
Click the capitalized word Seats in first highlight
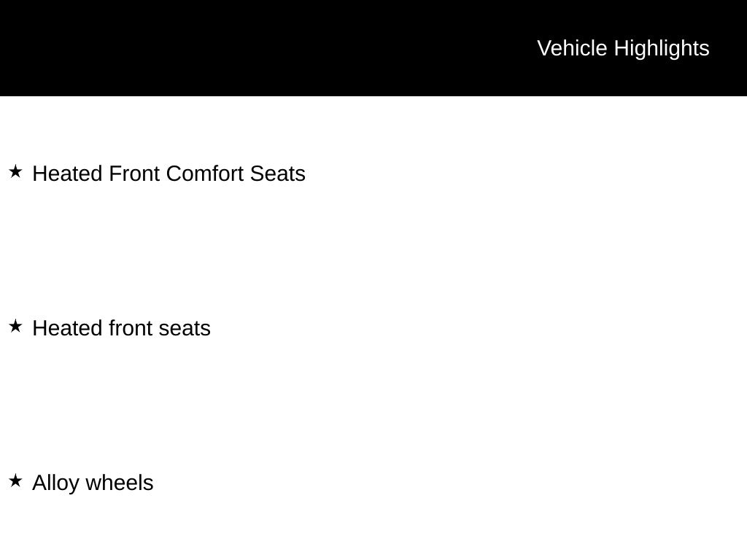[277, 174]
